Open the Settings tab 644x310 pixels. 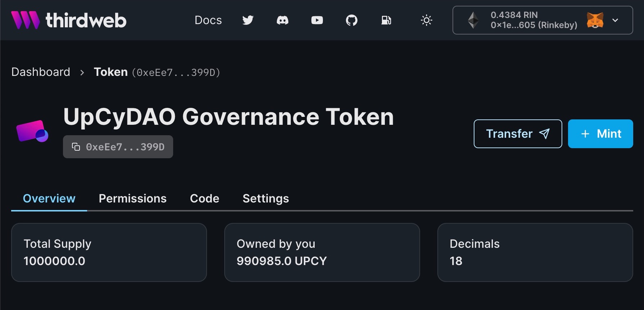pos(266,199)
